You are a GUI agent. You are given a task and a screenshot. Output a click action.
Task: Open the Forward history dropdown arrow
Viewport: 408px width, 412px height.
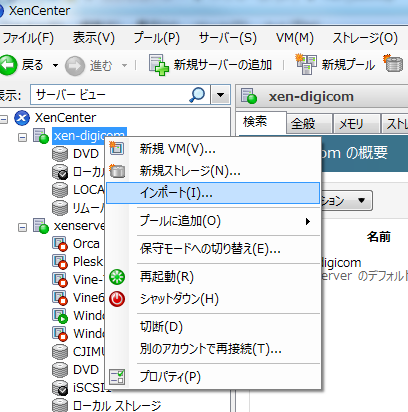click(124, 65)
